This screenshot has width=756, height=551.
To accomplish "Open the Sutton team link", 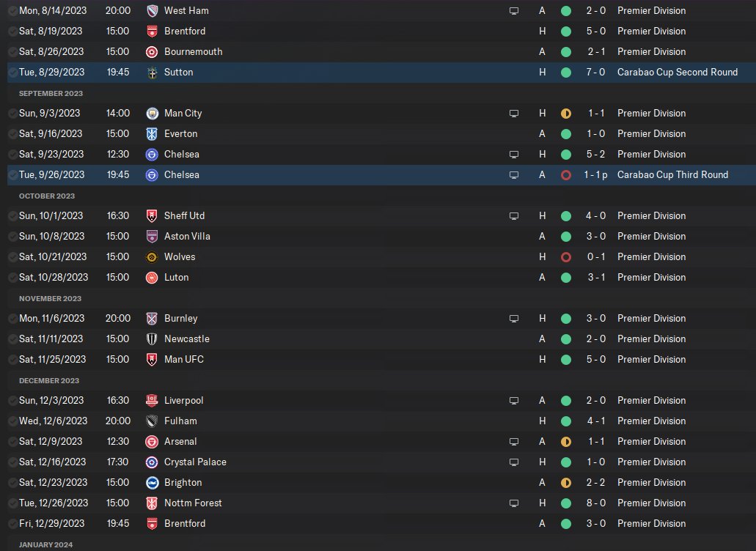I will [178, 73].
